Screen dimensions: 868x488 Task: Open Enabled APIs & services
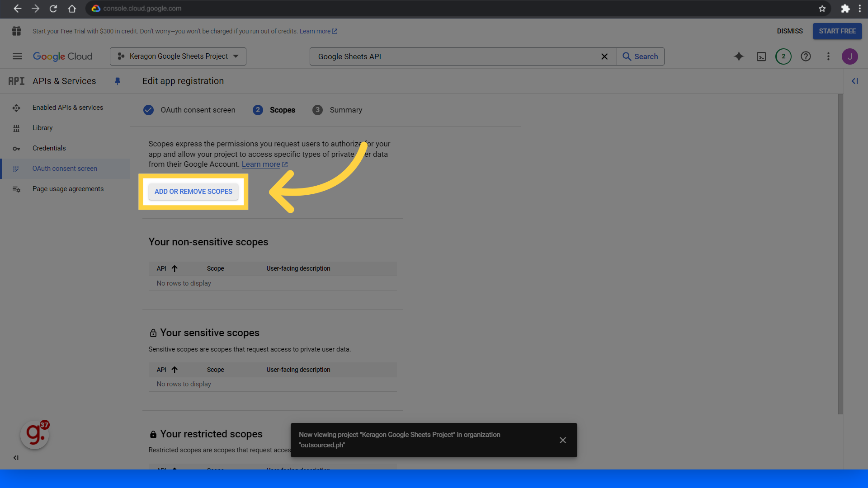coord(68,108)
